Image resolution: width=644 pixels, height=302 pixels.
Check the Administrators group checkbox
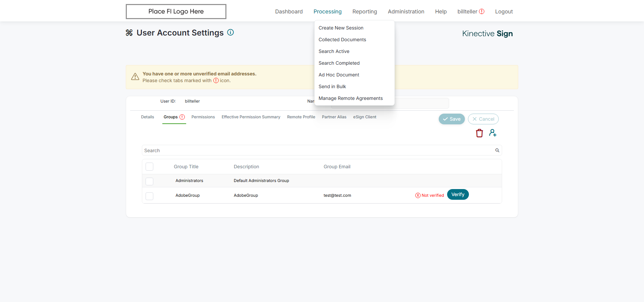click(150, 181)
